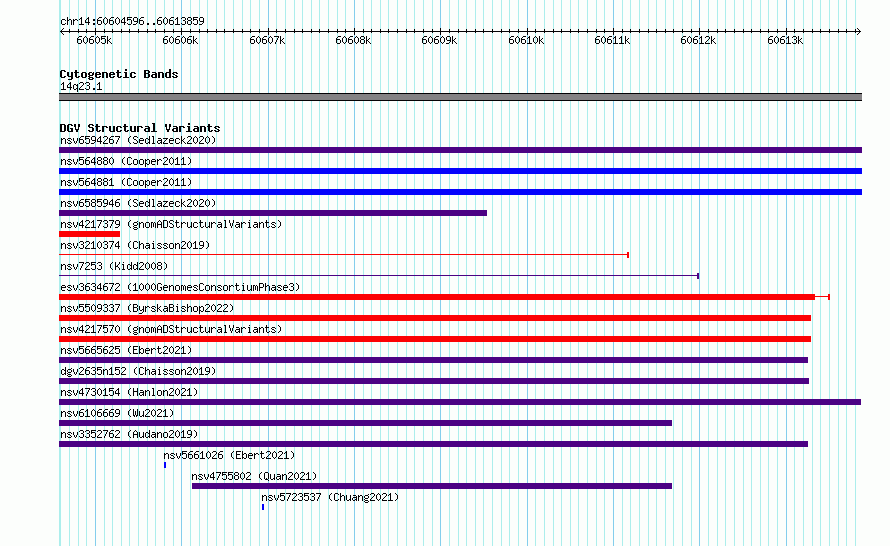Click the right arrow end of the ruler

coord(859,31)
